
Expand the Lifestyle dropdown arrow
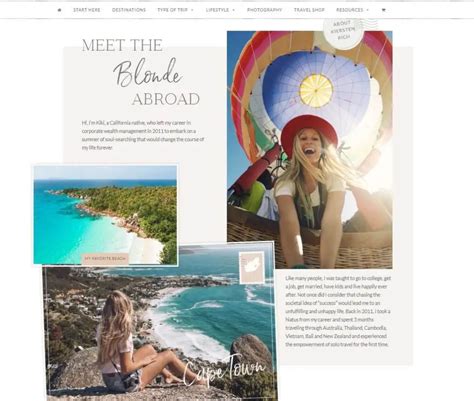tap(233, 10)
